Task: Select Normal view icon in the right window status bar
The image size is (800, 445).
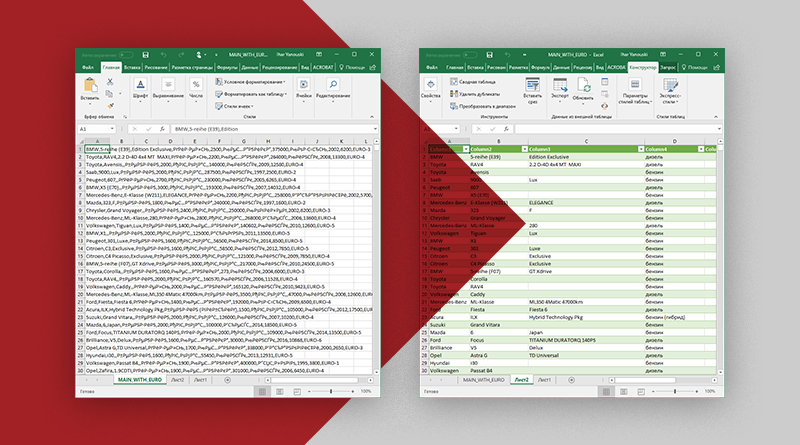Action: click(x=606, y=391)
